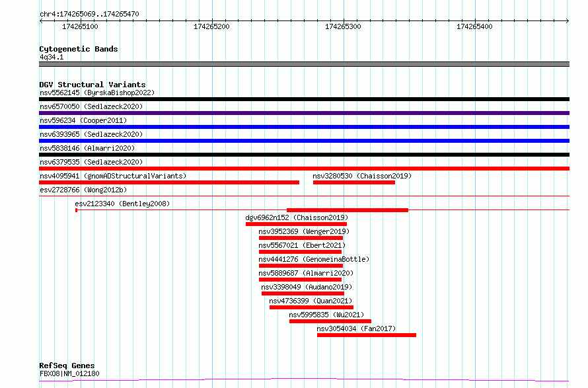The height and width of the screenshot is (388, 588).
Task: Select the black bar for nsv5562145
Action: tap(304, 99)
